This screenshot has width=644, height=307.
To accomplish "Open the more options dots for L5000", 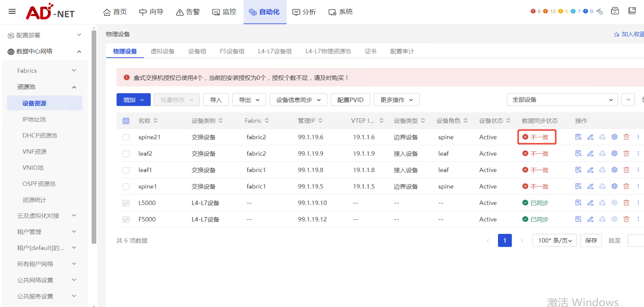I will tap(638, 203).
